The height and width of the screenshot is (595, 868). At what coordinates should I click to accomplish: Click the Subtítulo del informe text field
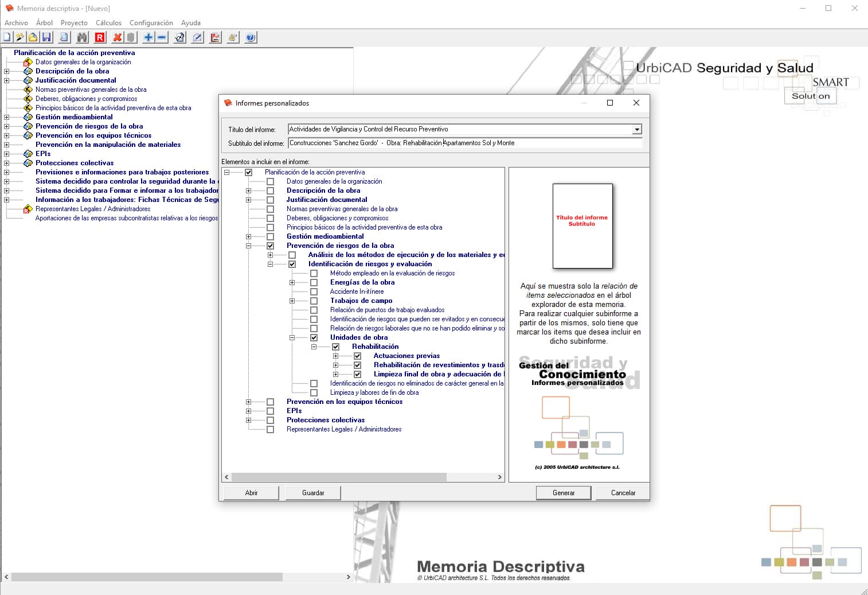coord(465,143)
